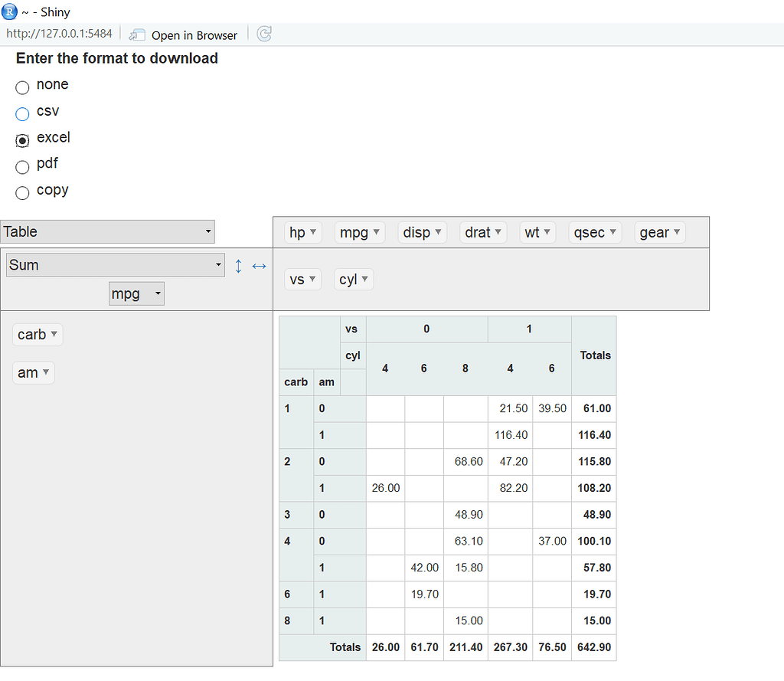Viewport: 784px width, 681px height.
Task: Open the Table renderer dropdown
Action: (x=107, y=231)
